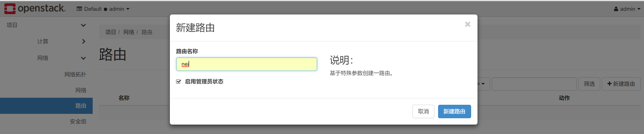
Task: Expand the 计算 sidebar section
Action: click(46, 41)
